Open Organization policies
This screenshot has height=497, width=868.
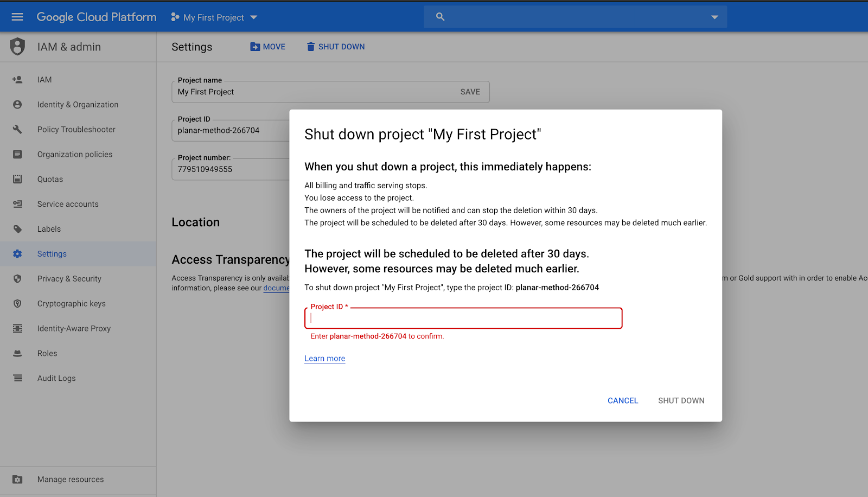[x=78, y=155]
